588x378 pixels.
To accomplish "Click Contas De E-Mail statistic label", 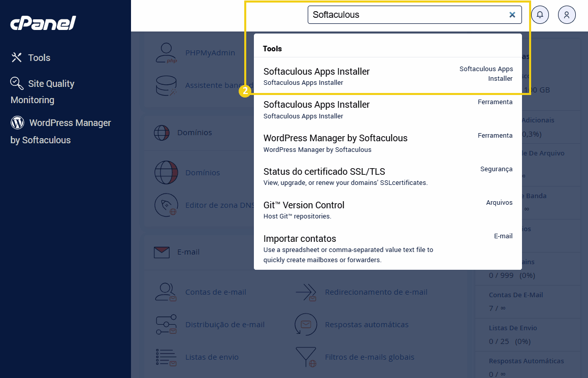I will pyautogui.click(x=516, y=295).
